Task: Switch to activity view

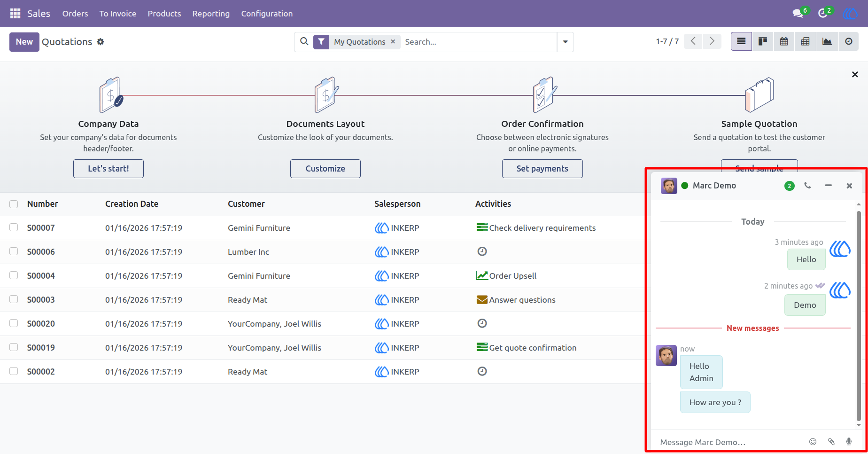Action: point(849,41)
